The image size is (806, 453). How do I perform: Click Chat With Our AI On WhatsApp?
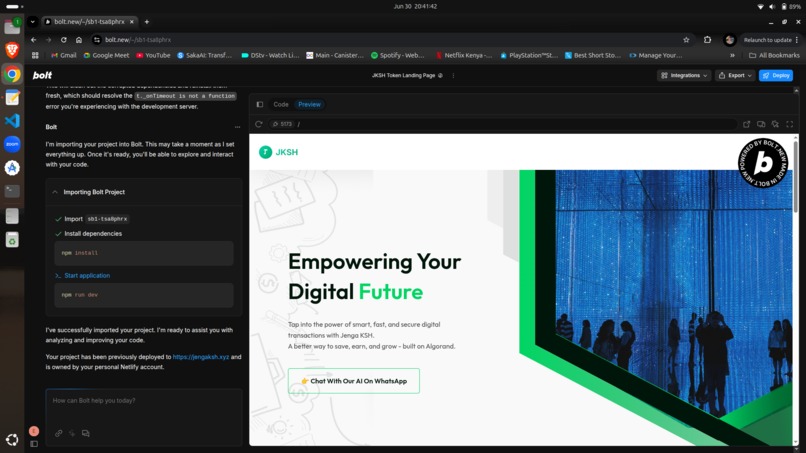click(x=354, y=381)
